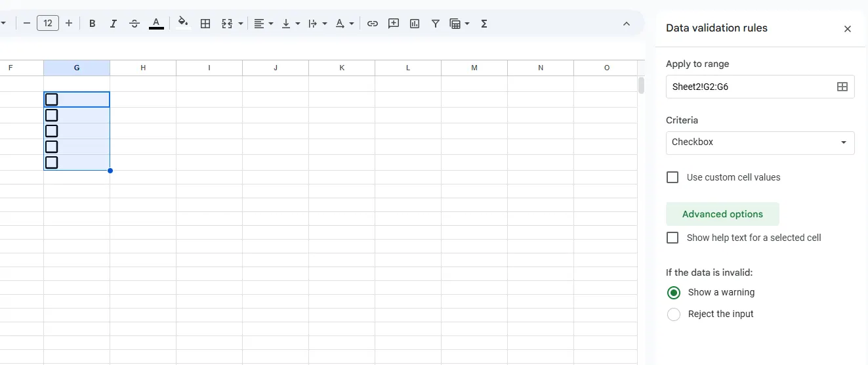Insert a chart from toolbar
The image size is (868, 365).
coord(415,24)
